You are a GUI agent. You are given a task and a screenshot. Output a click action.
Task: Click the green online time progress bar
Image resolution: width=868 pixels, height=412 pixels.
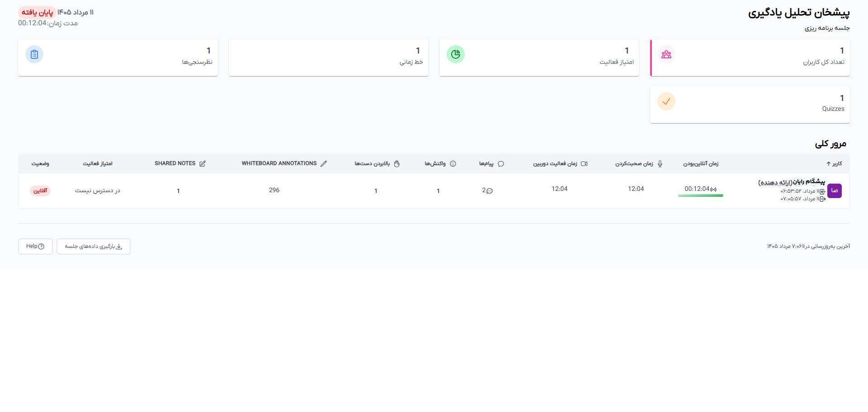click(701, 195)
